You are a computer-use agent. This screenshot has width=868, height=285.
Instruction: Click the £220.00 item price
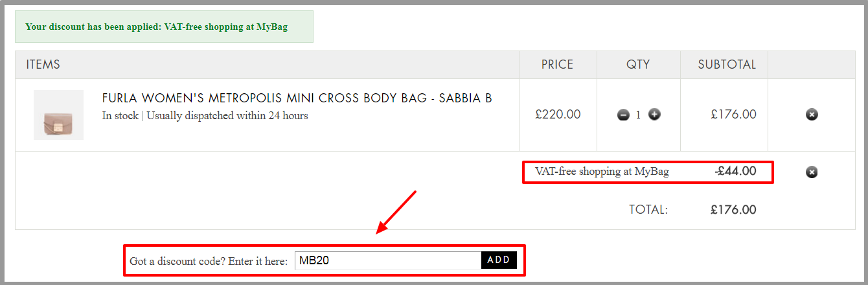point(558,115)
